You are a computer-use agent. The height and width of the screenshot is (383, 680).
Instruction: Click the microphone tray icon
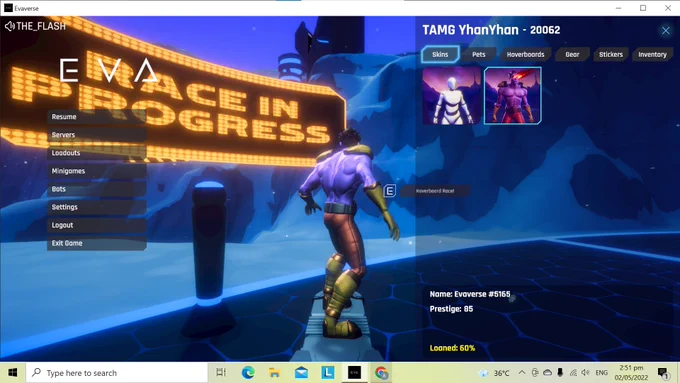pos(560,373)
